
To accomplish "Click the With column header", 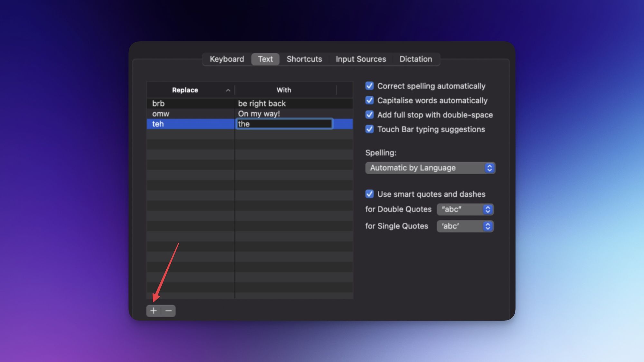I will (x=284, y=90).
